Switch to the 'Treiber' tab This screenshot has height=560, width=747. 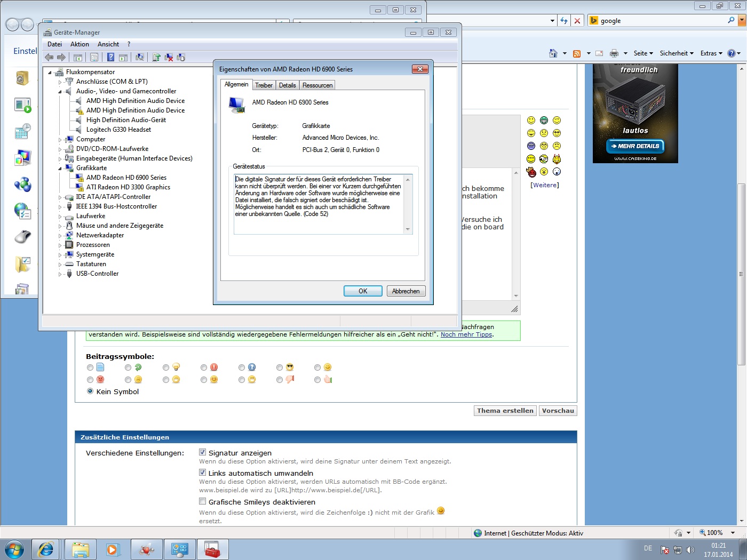(x=264, y=85)
